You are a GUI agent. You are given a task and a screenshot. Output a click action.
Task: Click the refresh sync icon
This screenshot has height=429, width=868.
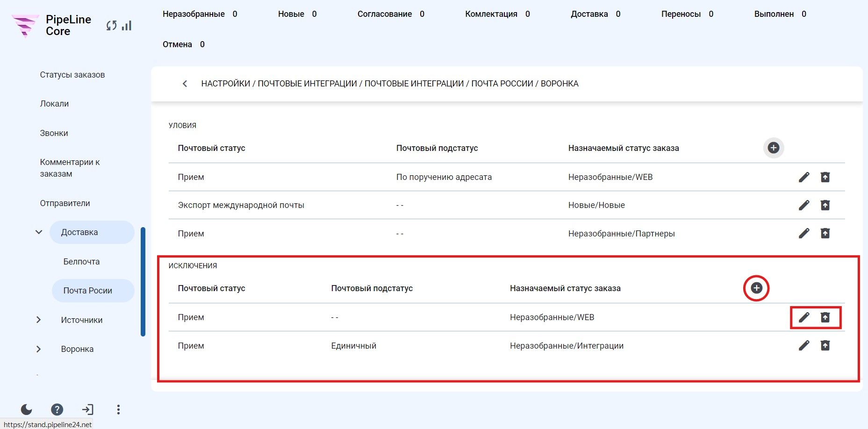click(111, 26)
